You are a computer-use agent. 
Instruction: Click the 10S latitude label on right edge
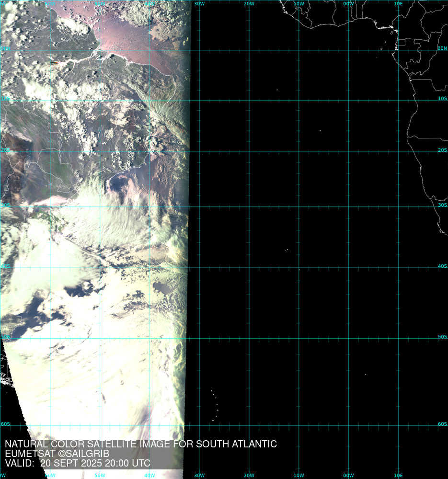[x=442, y=98]
